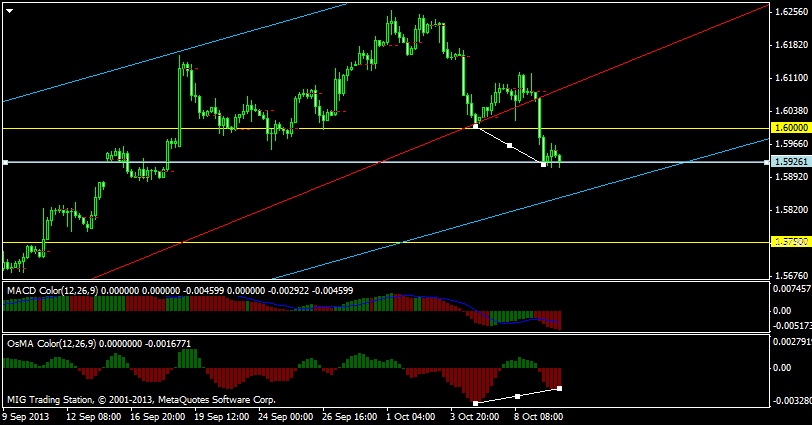The width and height of the screenshot is (812, 425).
Task: Click the OsMA scale value -0.003280
Action: point(792,401)
